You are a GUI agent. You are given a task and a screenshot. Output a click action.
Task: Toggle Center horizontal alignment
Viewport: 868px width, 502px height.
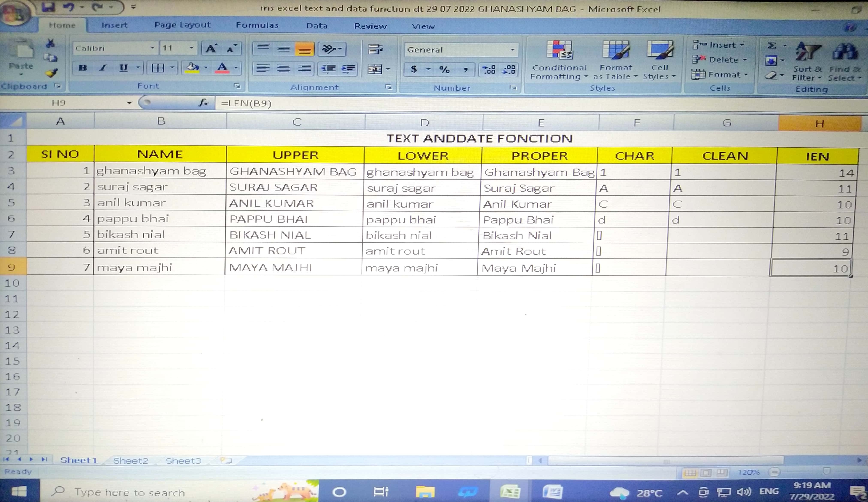283,69
